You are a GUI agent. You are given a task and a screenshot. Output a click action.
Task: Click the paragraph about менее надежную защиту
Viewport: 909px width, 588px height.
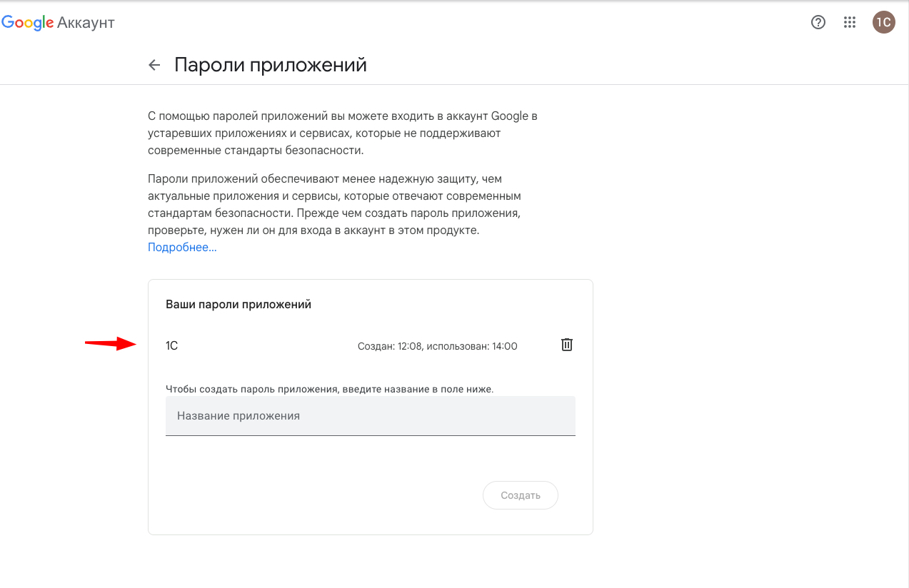pyautogui.click(x=334, y=205)
